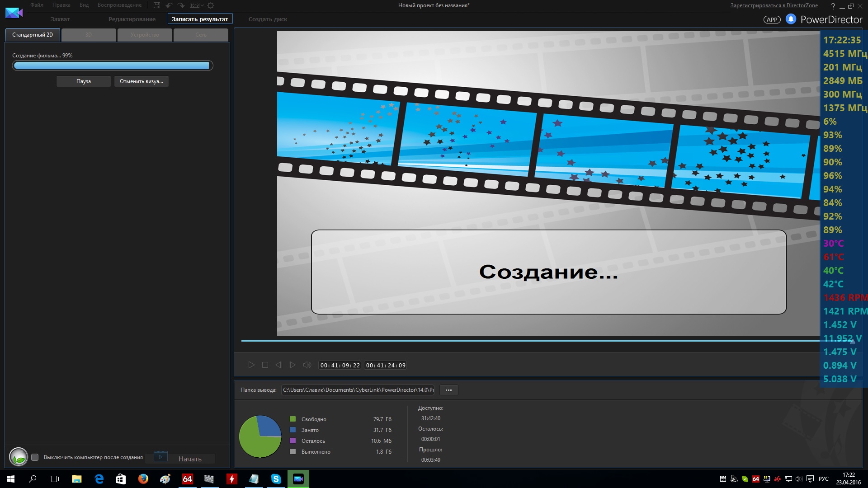Open Firefox from the taskbar

(143, 479)
